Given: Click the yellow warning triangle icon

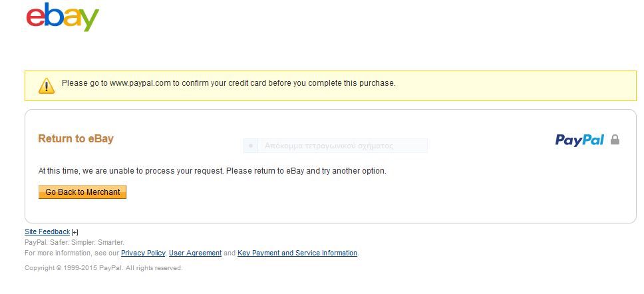Looking at the screenshot, I should [47, 86].
